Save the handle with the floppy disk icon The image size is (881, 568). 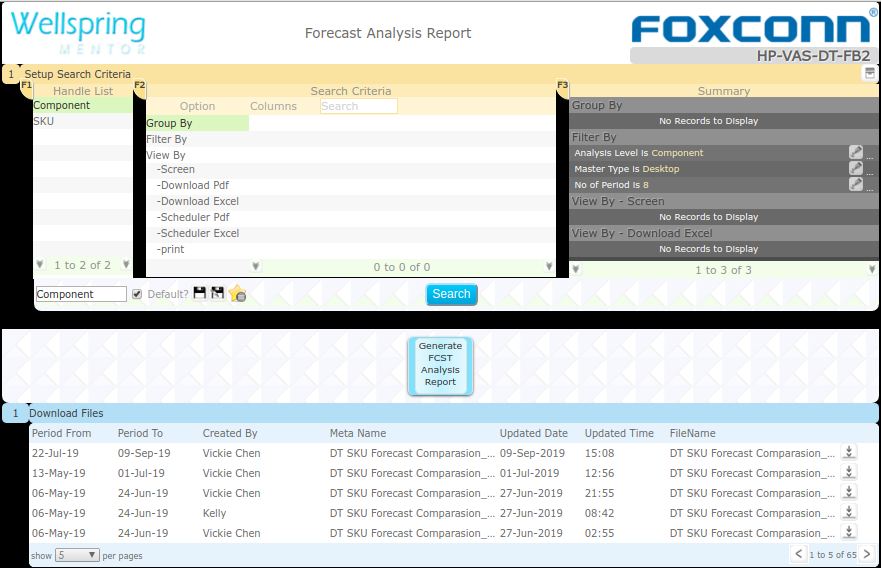pyautogui.click(x=199, y=293)
